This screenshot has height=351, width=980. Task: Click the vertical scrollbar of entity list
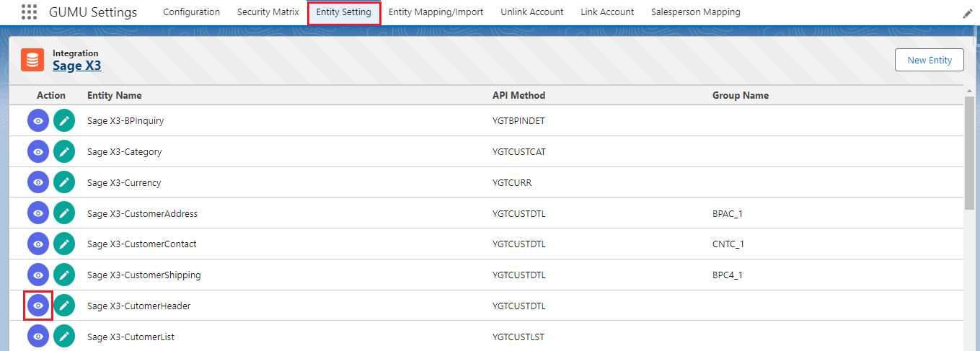pos(969,153)
